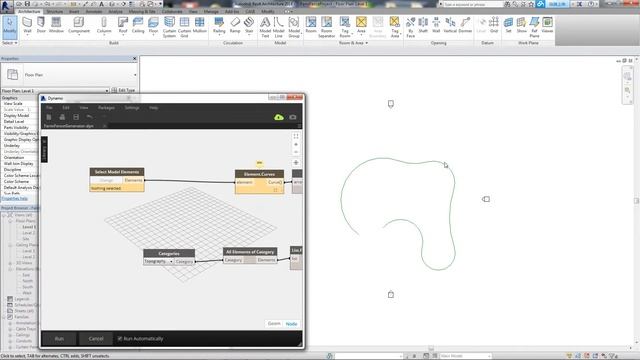This screenshot has width=640, height=360.
Task: Select the Shaft opening tool
Action: [x=423, y=25]
